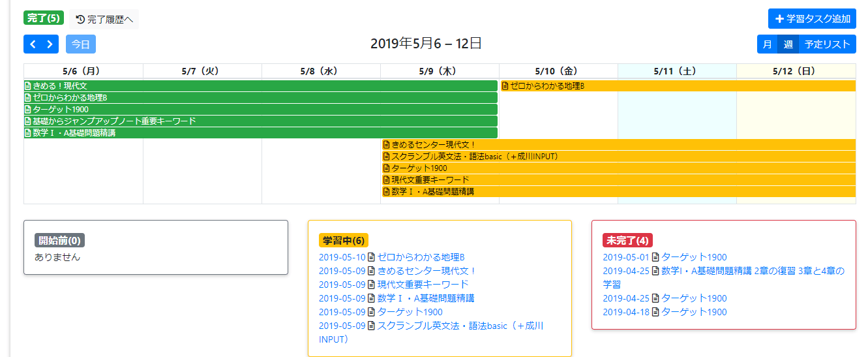The width and height of the screenshot is (868, 357).
Task: Switch to 月 month view
Action: point(768,44)
